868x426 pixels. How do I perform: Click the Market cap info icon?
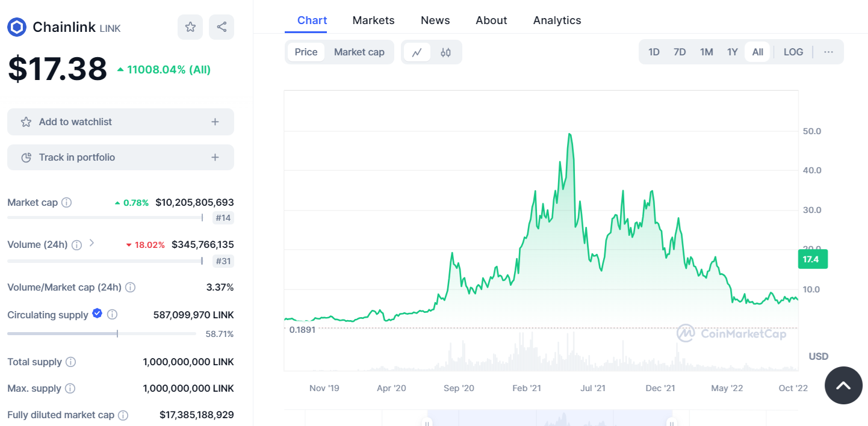67,203
